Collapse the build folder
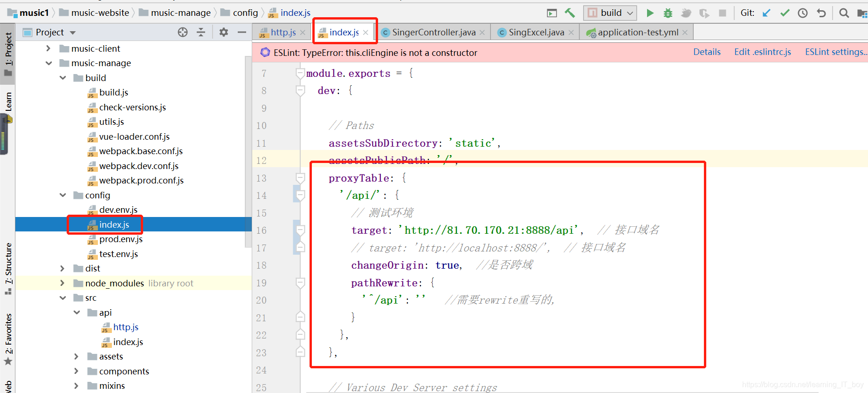The image size is (868, 393). click(x=62, y=78)
